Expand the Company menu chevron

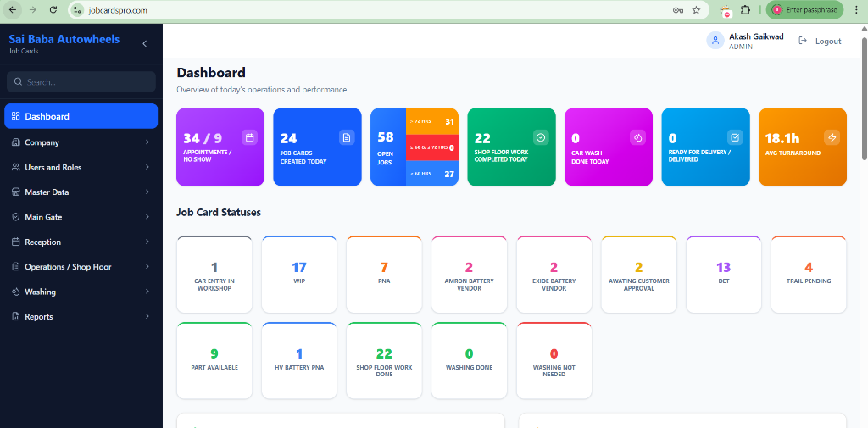(x=147, y=142)
